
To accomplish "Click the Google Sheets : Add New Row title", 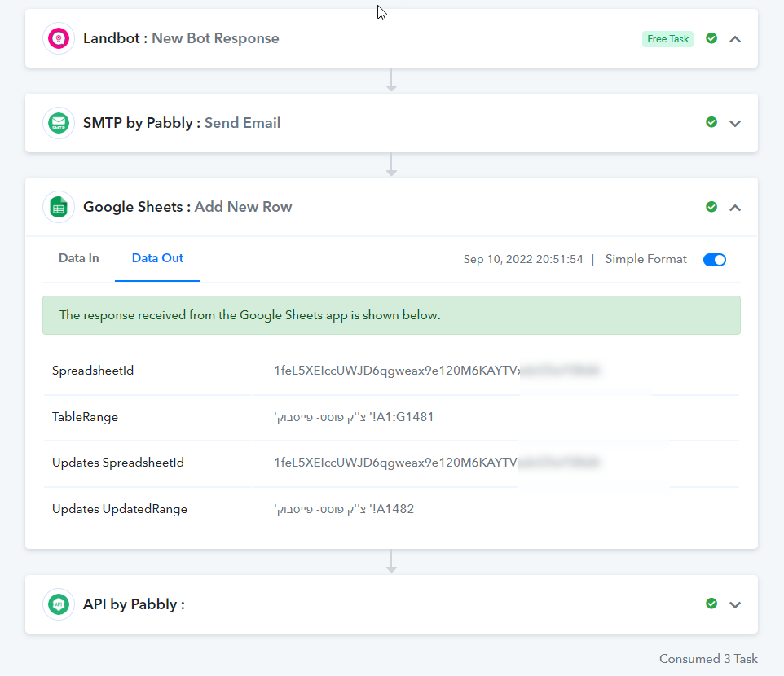I will click(187, 207).
